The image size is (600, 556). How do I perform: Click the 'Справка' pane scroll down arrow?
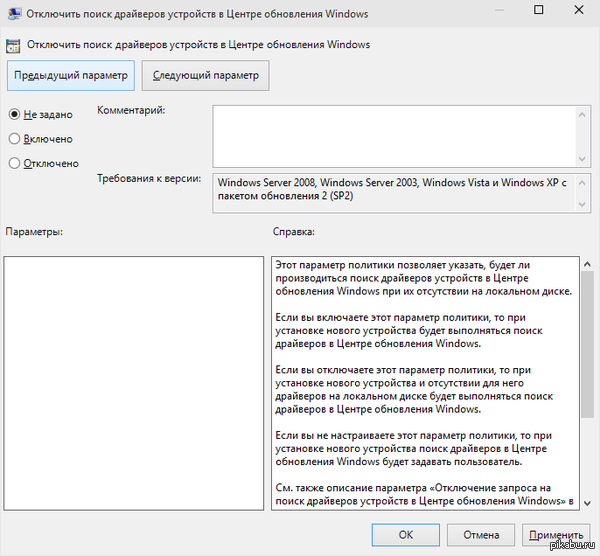[587, 503]
